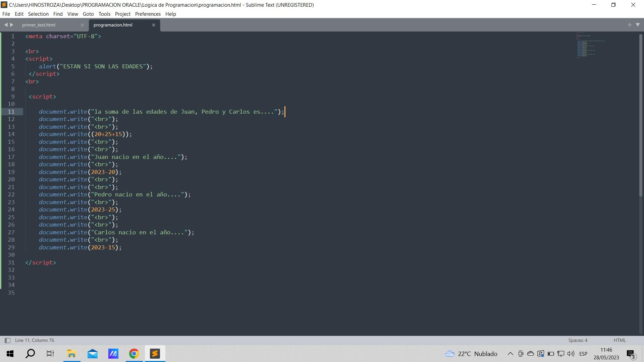Click the "Carlos nacio en el año" string

139,232
